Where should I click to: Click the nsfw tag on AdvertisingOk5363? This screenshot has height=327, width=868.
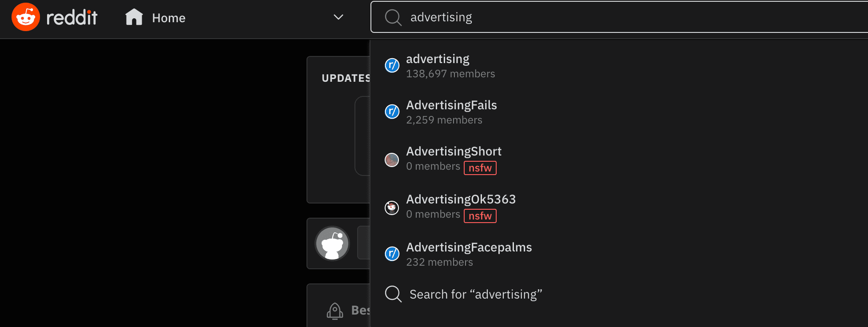click(480, 216)
